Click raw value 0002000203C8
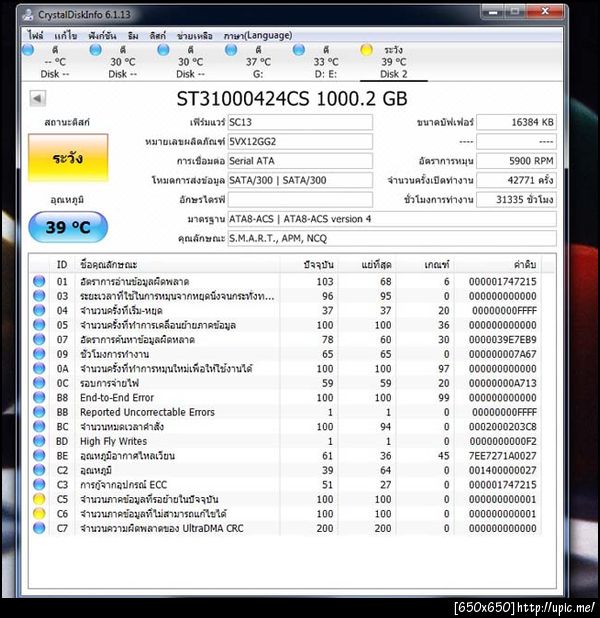The width and height of the screenshot is (600, 618). click(x=503, y=427)
